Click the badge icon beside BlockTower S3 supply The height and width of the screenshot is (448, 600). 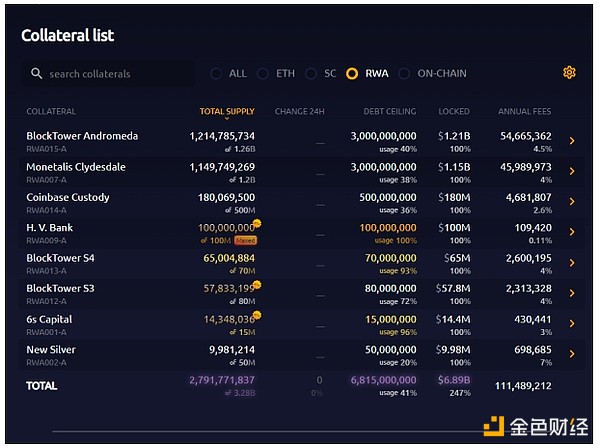point(258,285)
